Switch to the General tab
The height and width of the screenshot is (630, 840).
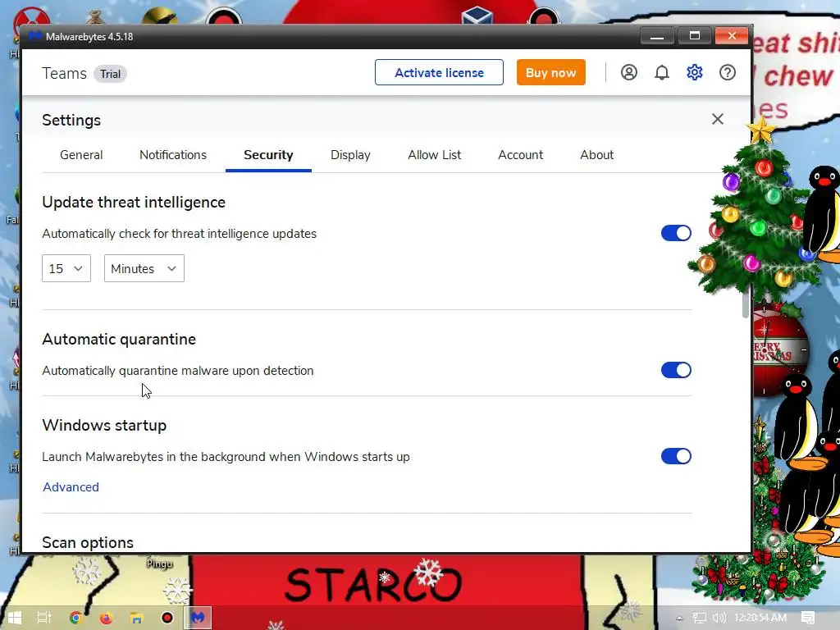click(x=81, y=155)
